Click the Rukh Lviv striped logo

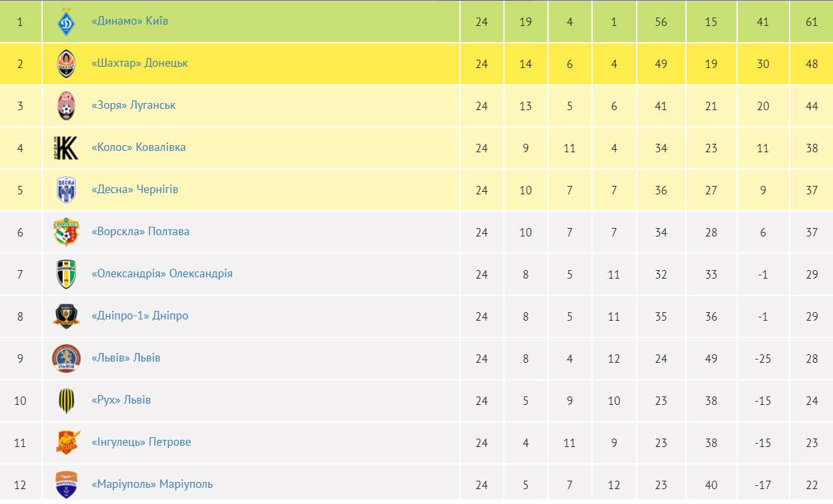click(x=66, y=400)
